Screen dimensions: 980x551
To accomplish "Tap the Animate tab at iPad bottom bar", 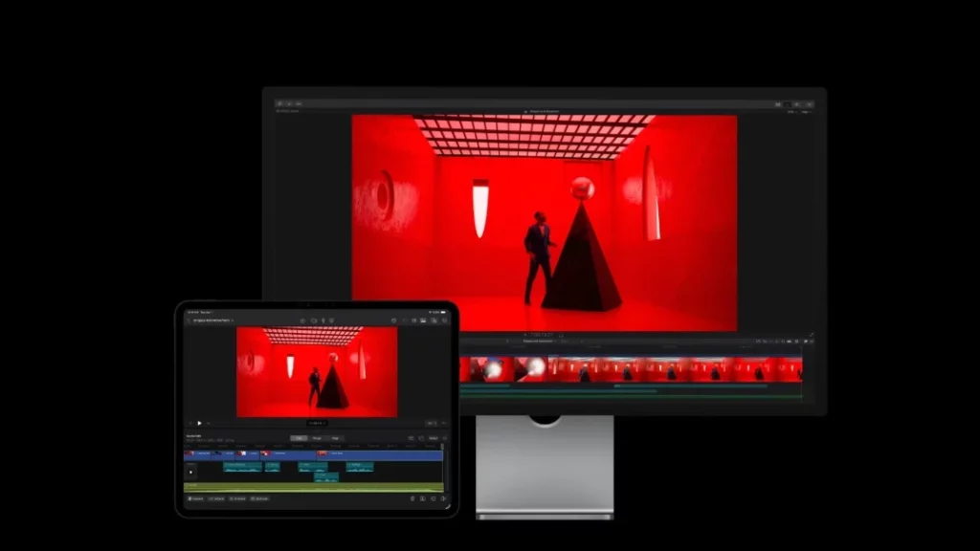I will 237,498.
